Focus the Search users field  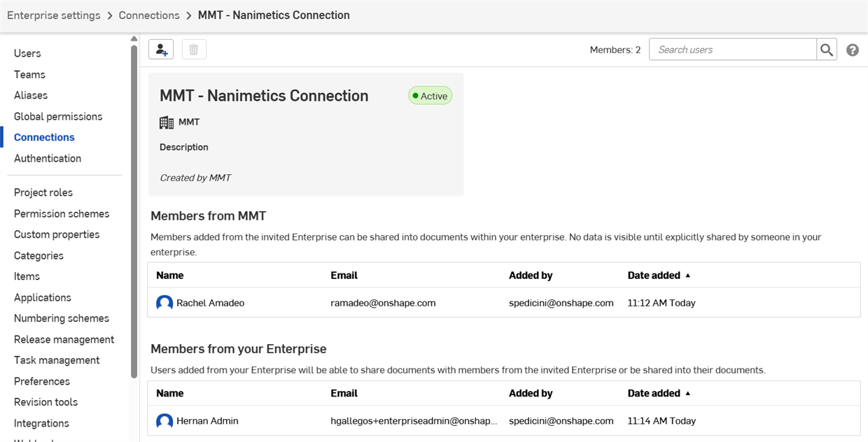coord(732,50)
